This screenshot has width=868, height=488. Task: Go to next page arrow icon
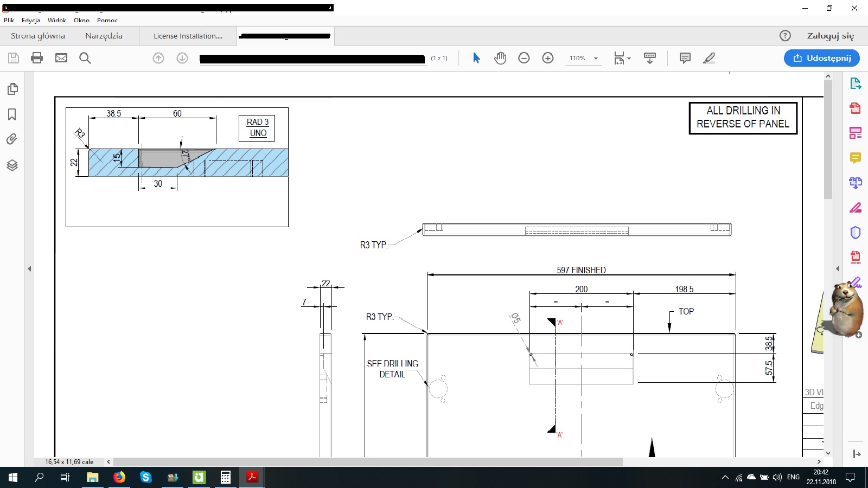182,58
